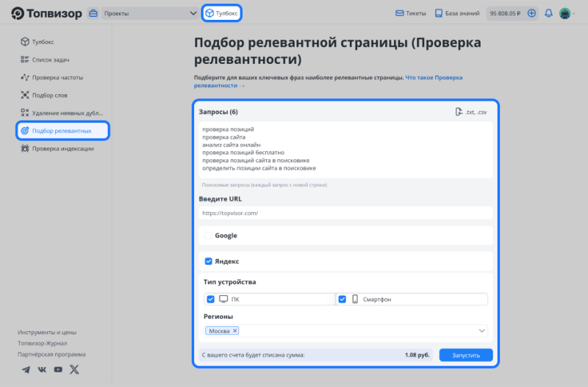Click the Подбор релевантных target icon
588x387 pixels.
[x=25, y=131]
